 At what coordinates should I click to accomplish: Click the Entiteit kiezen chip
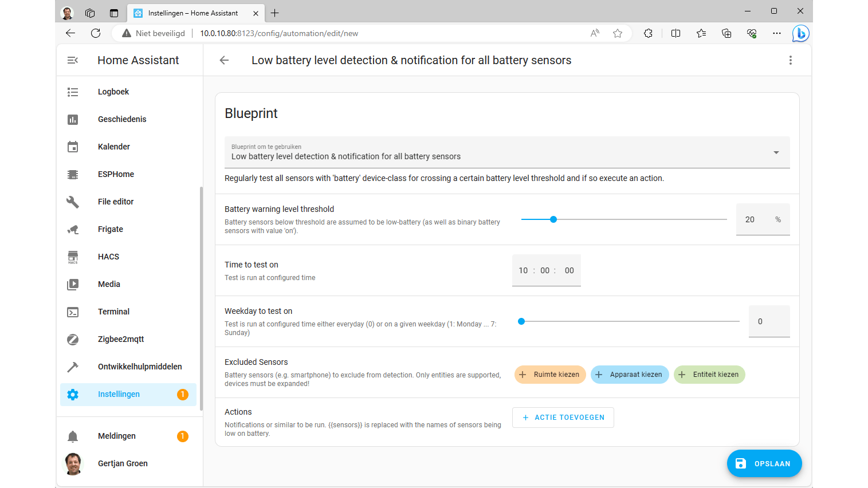click(x=709, y=375)
